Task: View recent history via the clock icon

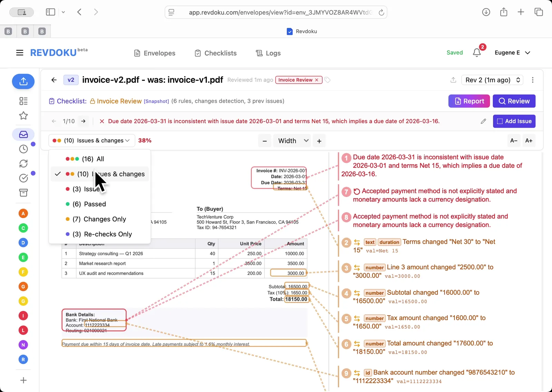Action: (23, 149)
